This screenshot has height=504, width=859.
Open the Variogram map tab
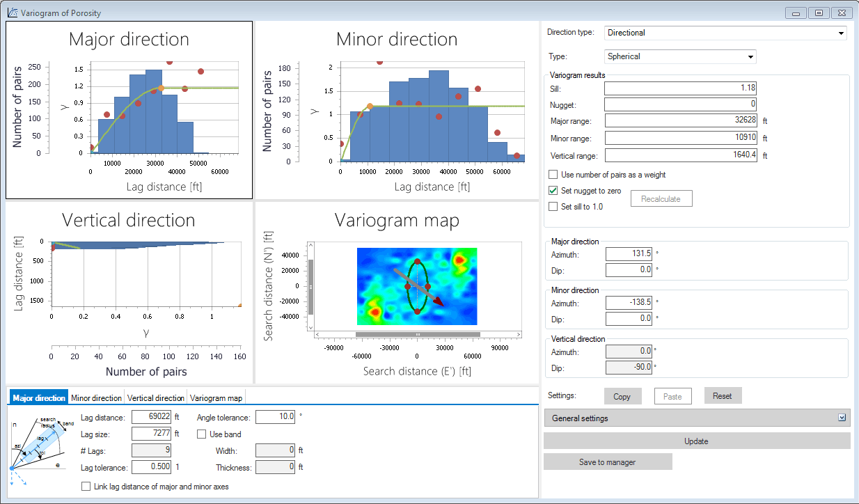[216, 398]
